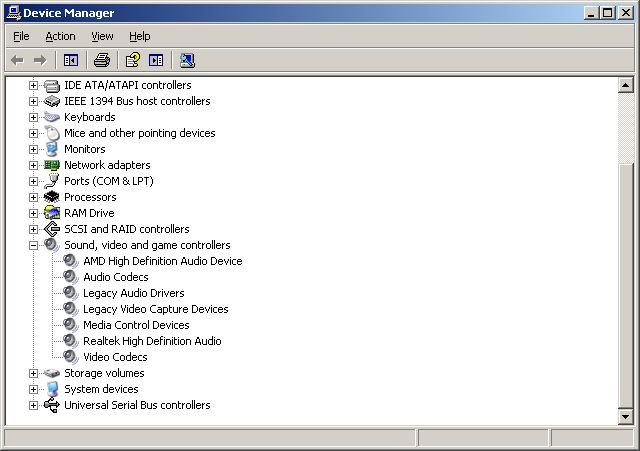Expand the IDE ATA/ATAPI controllers node
Viewport: 640px width, 451px height.
[33, 85]
